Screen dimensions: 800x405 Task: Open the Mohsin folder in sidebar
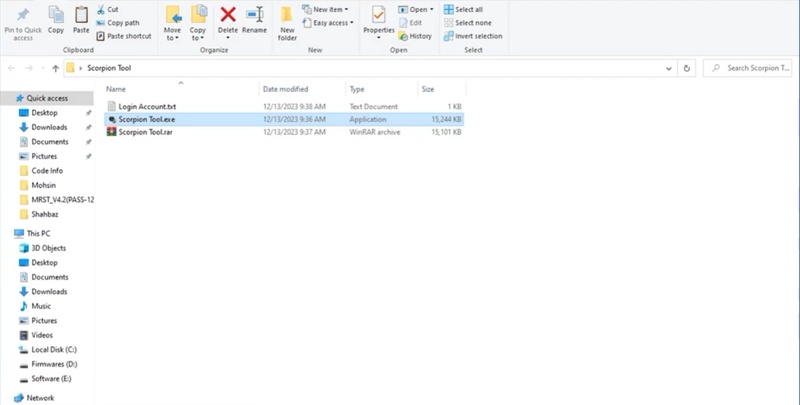coord(43,185)
